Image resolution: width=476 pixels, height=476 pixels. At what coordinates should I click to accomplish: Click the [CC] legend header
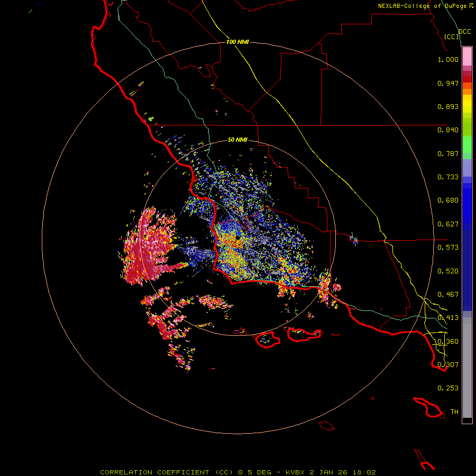[452, 36]
